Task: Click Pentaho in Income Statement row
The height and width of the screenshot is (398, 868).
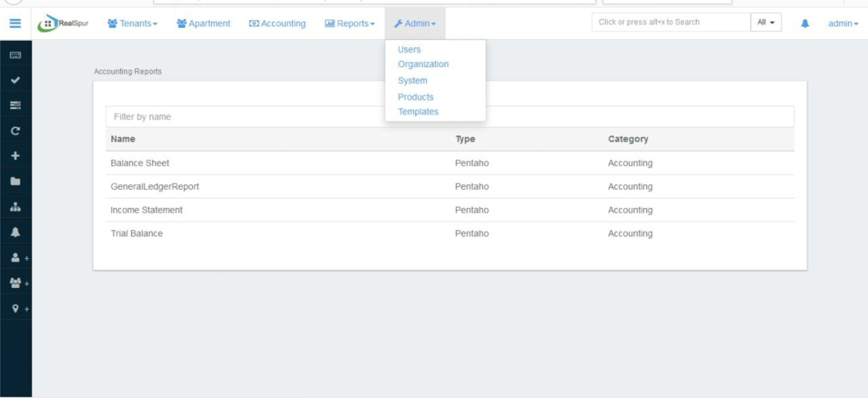Action: pos(472,210)
